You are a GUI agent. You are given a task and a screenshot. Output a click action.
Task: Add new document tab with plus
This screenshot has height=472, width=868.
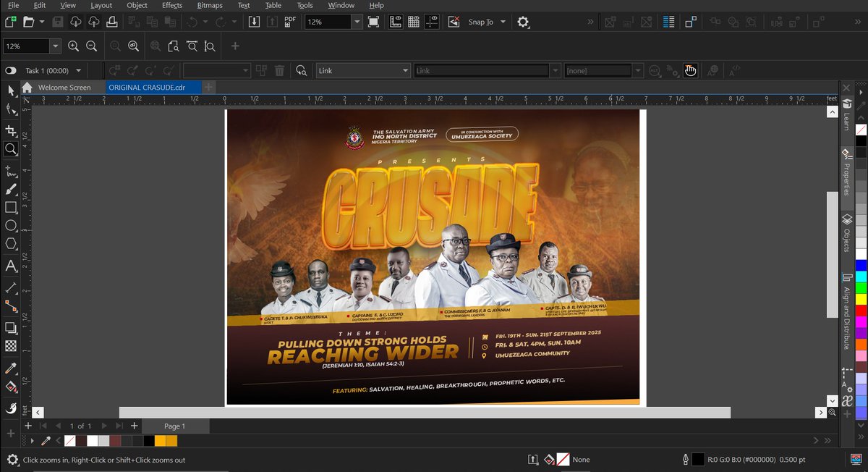click(208, 88)
